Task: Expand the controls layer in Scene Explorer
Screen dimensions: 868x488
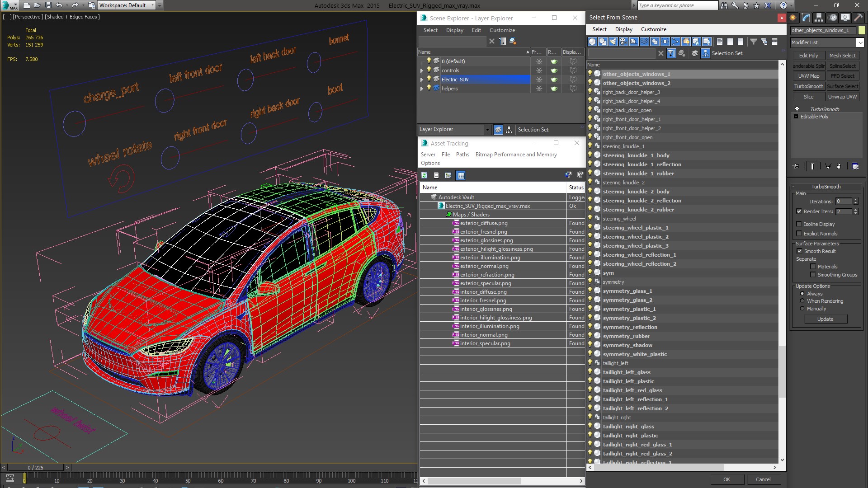Action: (422, 70)
